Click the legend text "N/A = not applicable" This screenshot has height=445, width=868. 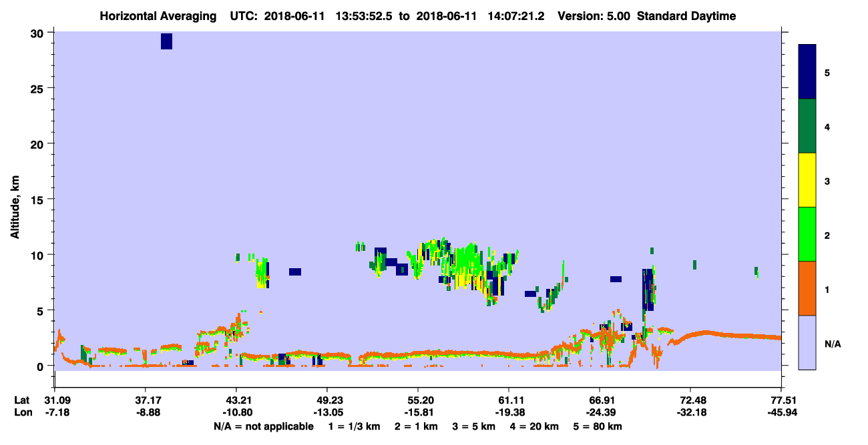263,426
